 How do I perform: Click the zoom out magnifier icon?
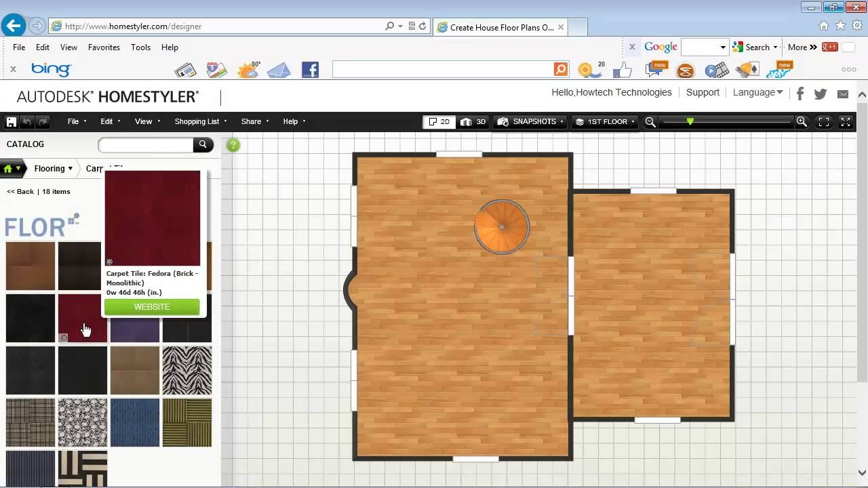[x=650, y=122]
